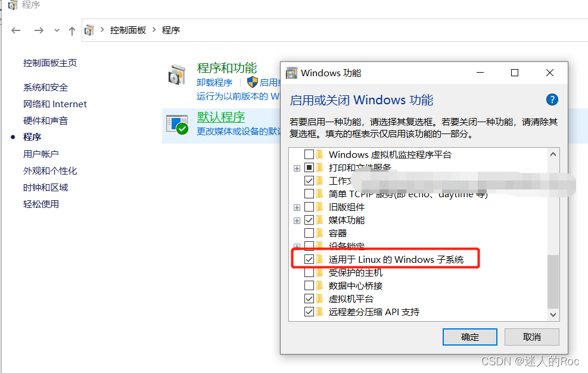The width and height of the screenshot is (588, 373).
Task: Go up one level with the up arrow
Action: click(72, 31)
